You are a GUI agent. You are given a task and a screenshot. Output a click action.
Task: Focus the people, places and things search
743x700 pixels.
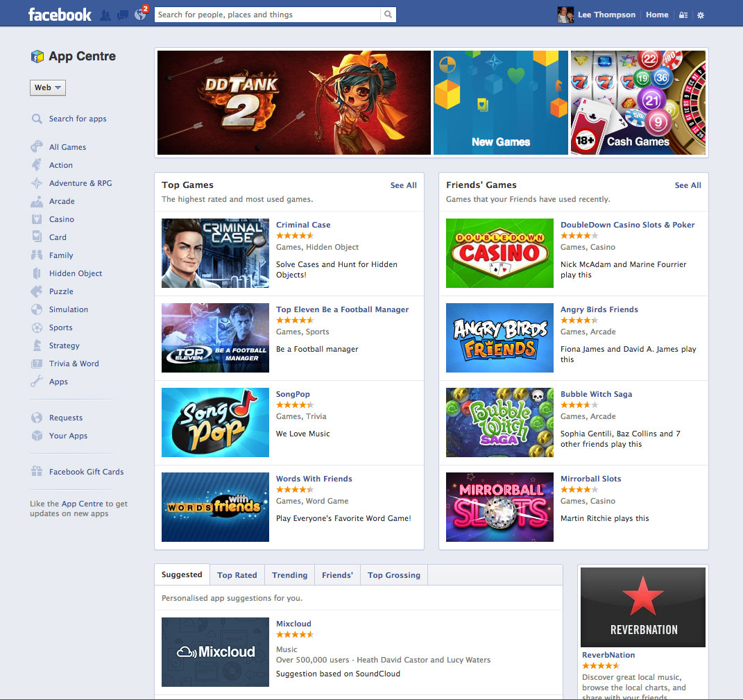click(268, 14)
